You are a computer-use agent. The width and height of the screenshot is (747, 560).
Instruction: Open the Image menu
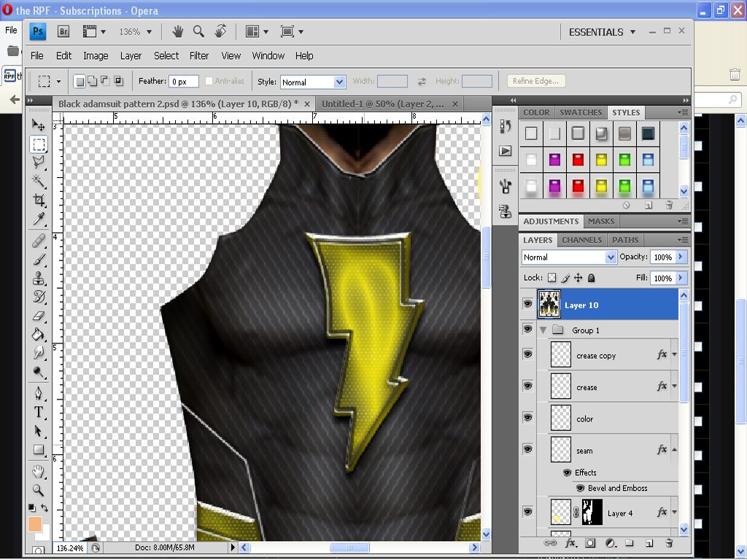pyautogui.click(x=96, y=55)
